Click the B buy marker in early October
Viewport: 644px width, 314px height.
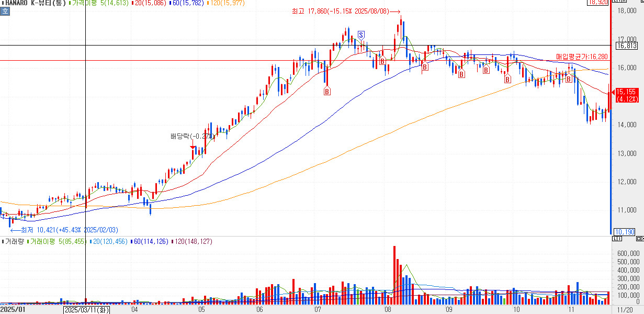[507, 80]
